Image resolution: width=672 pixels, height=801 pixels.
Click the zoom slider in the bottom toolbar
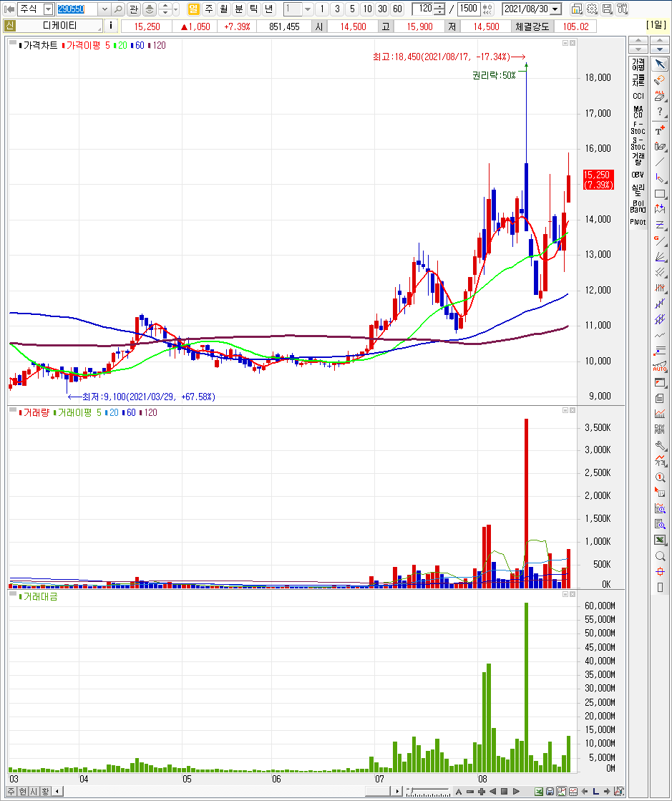point(429,792)
